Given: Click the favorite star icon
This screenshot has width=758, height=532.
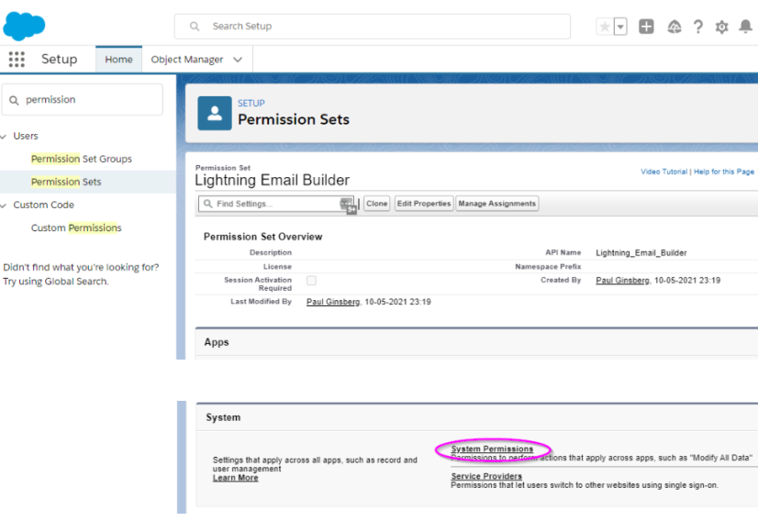Looking at the screenshot, I should coord(605,27).
